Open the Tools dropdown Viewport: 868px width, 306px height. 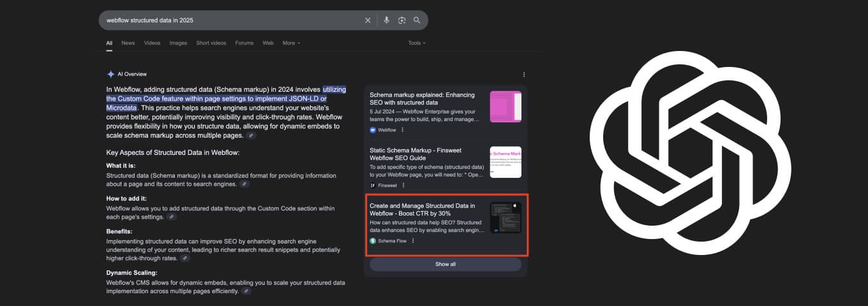(417, 43)
